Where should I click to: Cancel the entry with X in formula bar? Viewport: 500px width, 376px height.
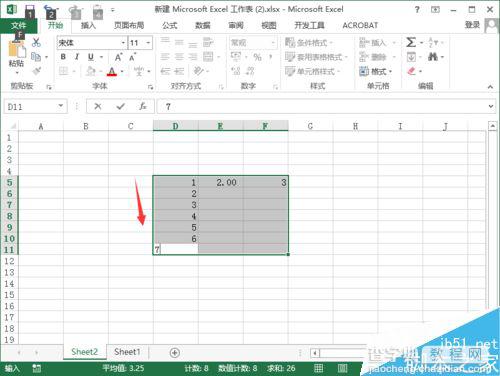[98, 107]
